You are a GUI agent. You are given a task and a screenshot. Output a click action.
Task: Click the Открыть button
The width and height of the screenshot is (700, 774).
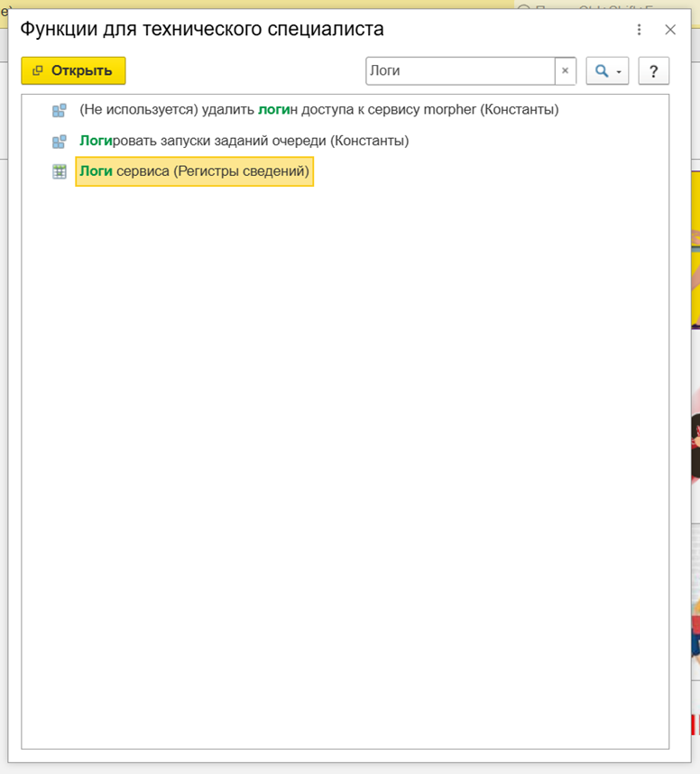73,70
